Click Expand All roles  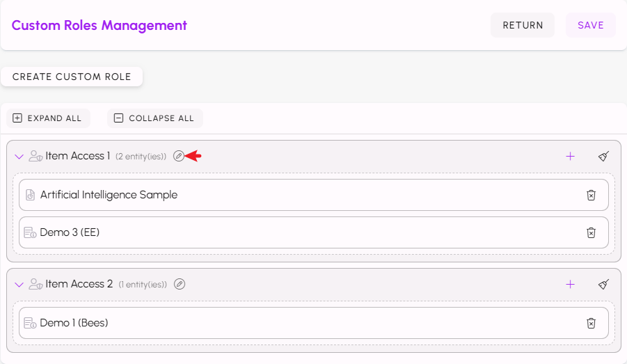coord(48,118)
